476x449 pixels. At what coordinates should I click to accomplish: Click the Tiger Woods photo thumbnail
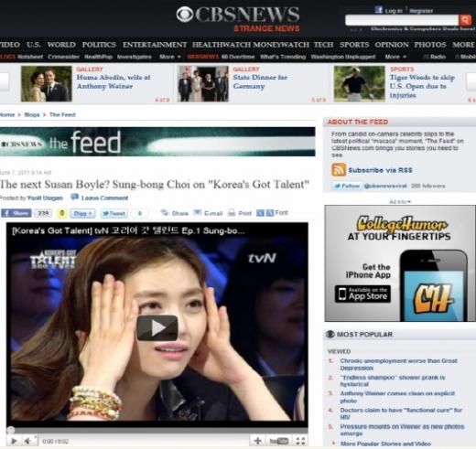(x=360, y=84)
